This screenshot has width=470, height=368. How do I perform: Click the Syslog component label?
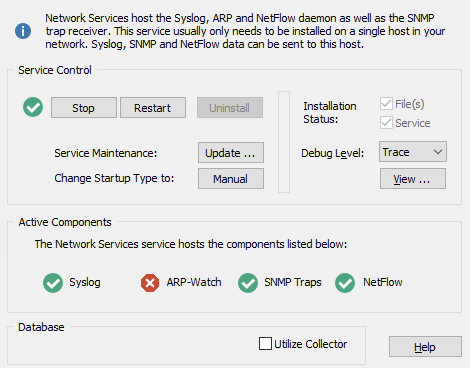[x=85, y=283]
